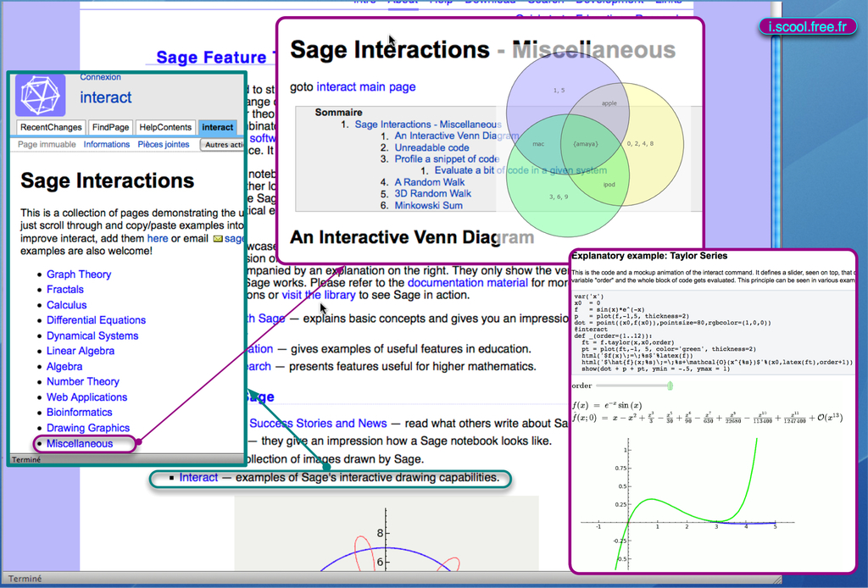Viewport: 868px width, 588px height.
Task: Open the Fractals topic
Action: (x=64, y=289)
